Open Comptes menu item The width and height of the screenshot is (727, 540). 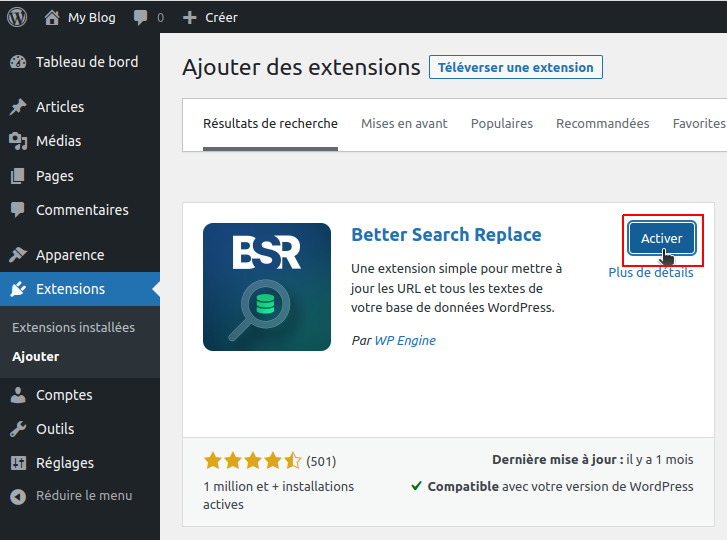coord(64,395)
